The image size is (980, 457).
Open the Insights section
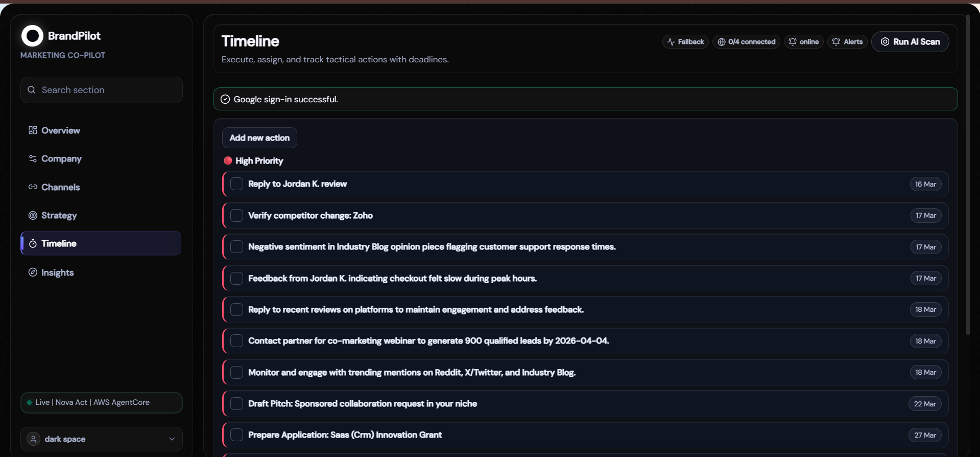[101, 272]
